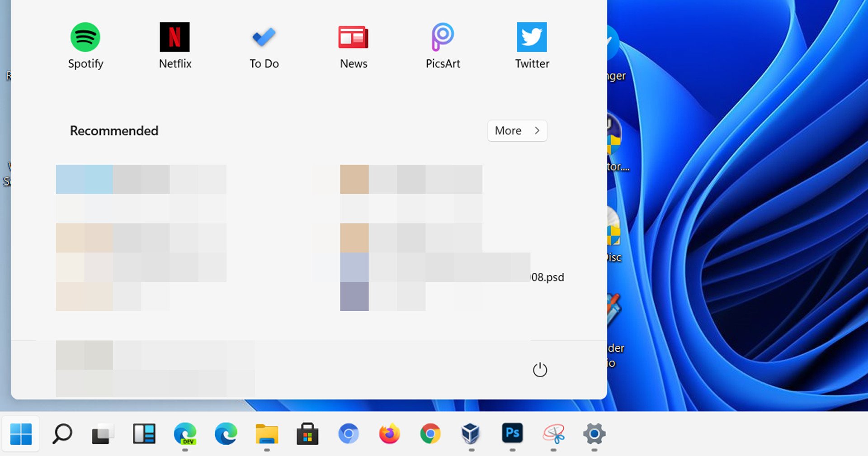Click the Windows Start button

[21, 434]
